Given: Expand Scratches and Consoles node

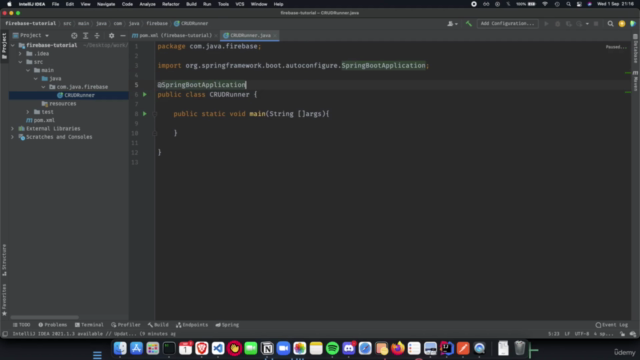Looking at the screenshot, I should click(x=13, y=137).
